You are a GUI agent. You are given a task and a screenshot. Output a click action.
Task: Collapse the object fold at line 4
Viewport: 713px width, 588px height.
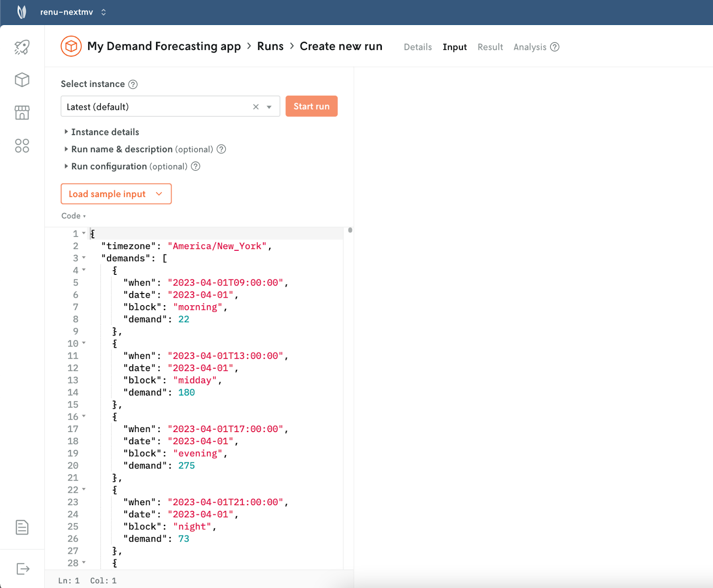tap(84, 270)
